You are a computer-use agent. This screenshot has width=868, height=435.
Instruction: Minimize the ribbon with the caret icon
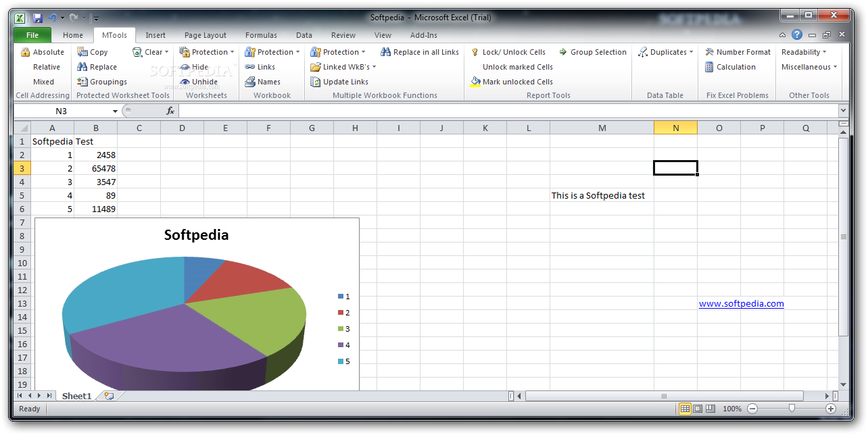pyautogui.click(x=782, y=35)
